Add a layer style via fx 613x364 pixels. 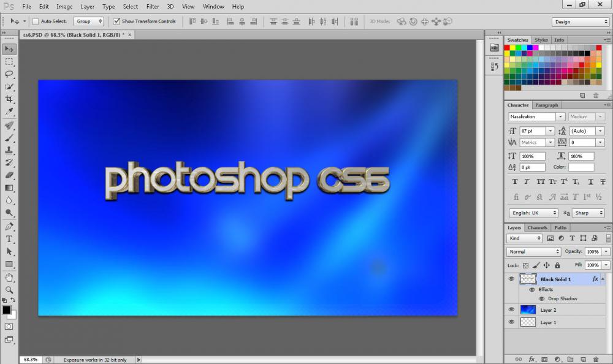[531, 359]
